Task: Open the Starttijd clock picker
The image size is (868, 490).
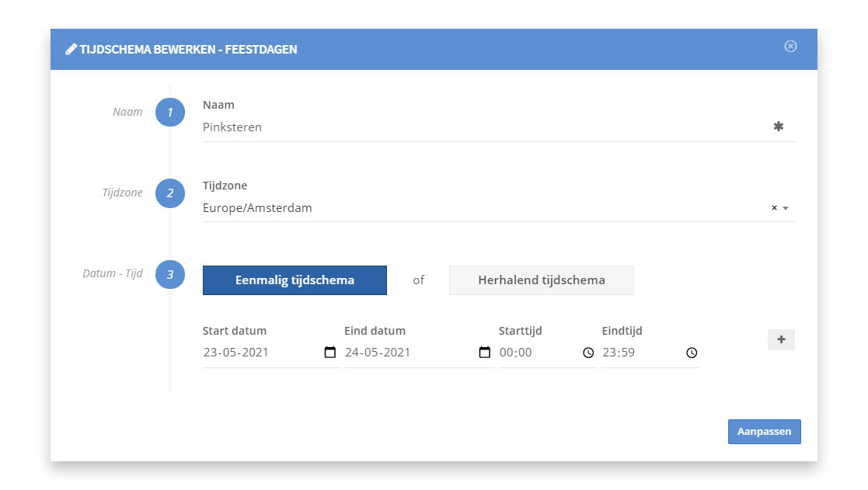Action: (588, 353)
